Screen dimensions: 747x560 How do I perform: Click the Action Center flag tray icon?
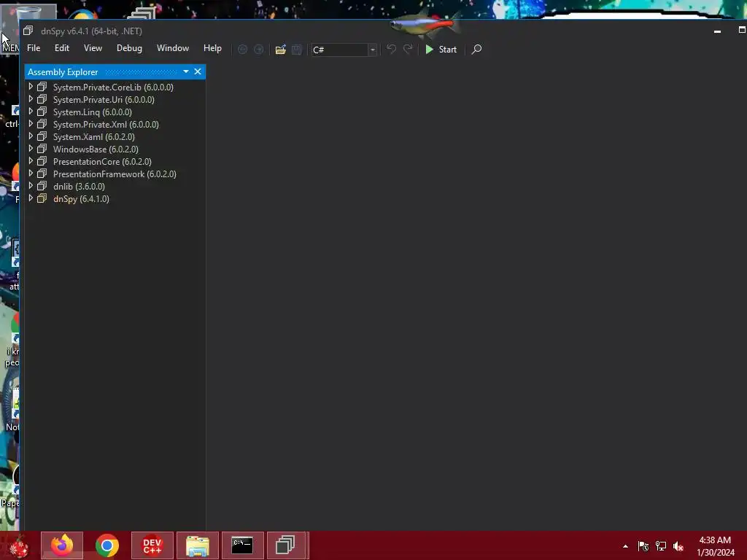(643, 546)
